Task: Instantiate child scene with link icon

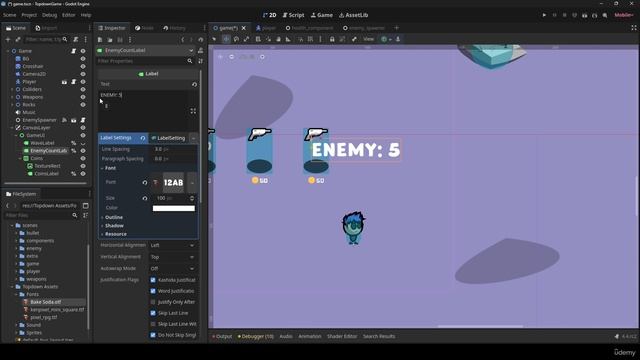Action: 18,40
